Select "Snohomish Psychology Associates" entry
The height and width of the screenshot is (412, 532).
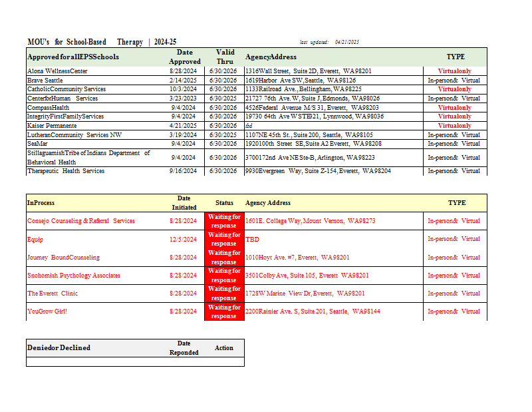point(74,275)
